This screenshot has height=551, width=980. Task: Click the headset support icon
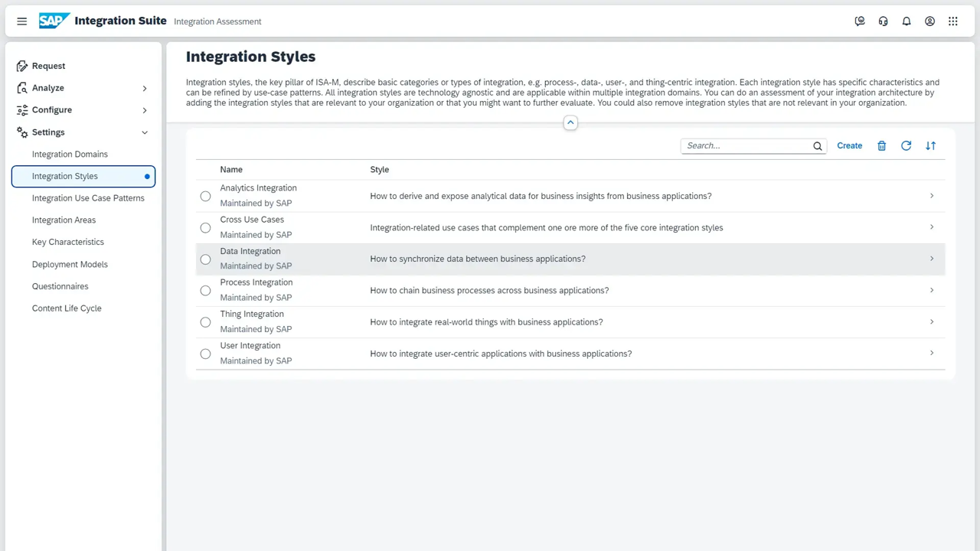[x=884, y=21]
